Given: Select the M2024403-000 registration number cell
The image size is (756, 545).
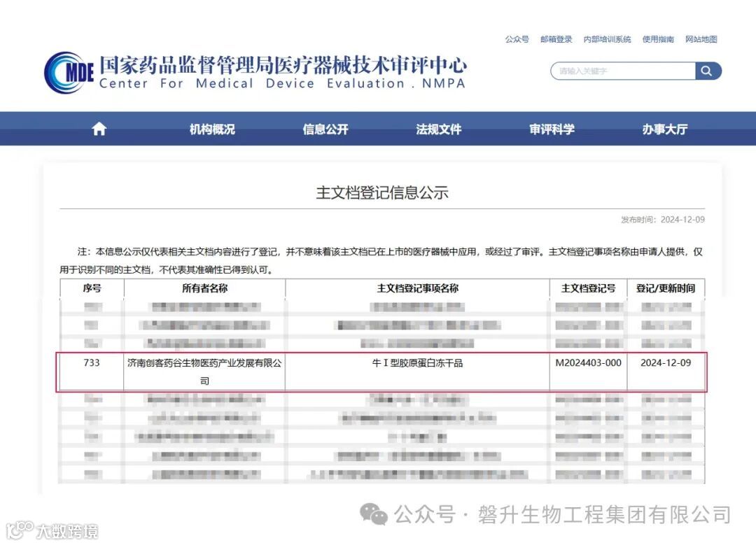Looking at the screenshot, I should 589,372.
